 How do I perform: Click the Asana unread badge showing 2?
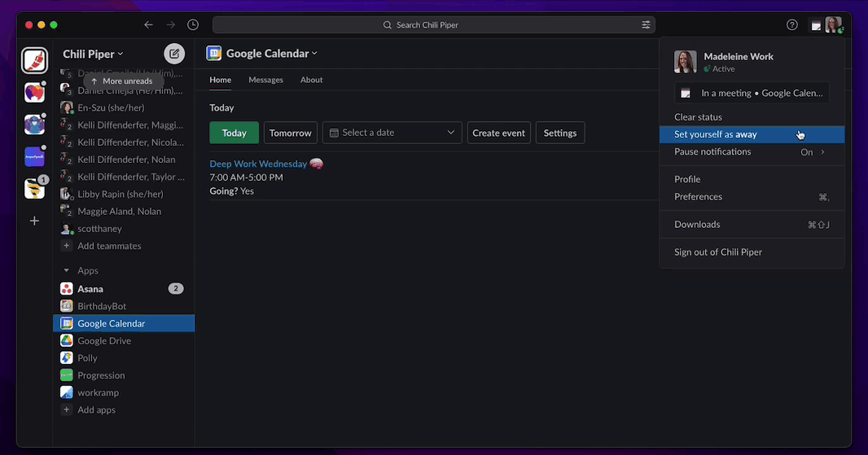point(176,288)
